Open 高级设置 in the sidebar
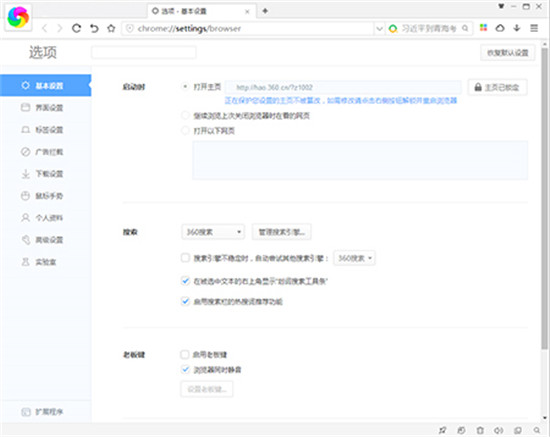550x437 pixels. 46,240
